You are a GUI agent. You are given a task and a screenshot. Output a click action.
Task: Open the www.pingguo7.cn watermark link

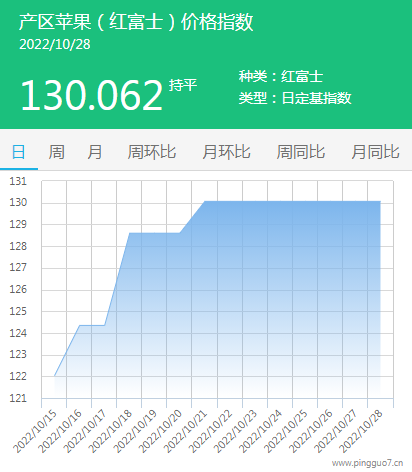click(367, 463)
